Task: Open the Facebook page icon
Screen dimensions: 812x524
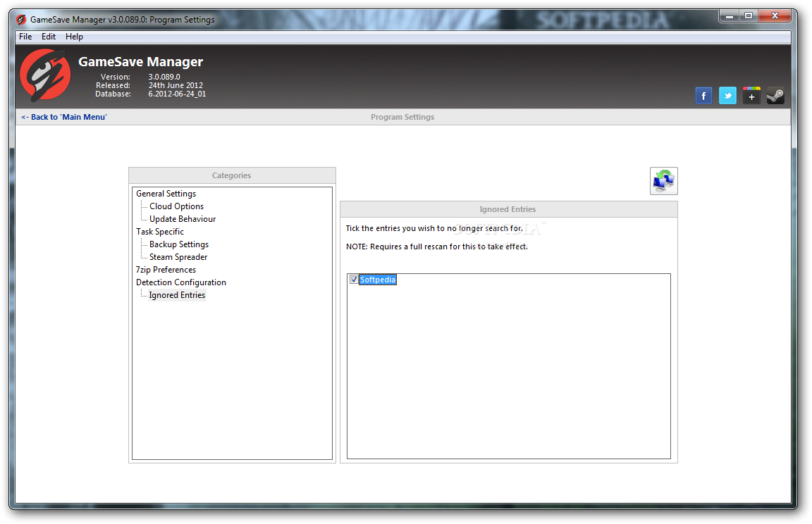Action: click(703, 96)
